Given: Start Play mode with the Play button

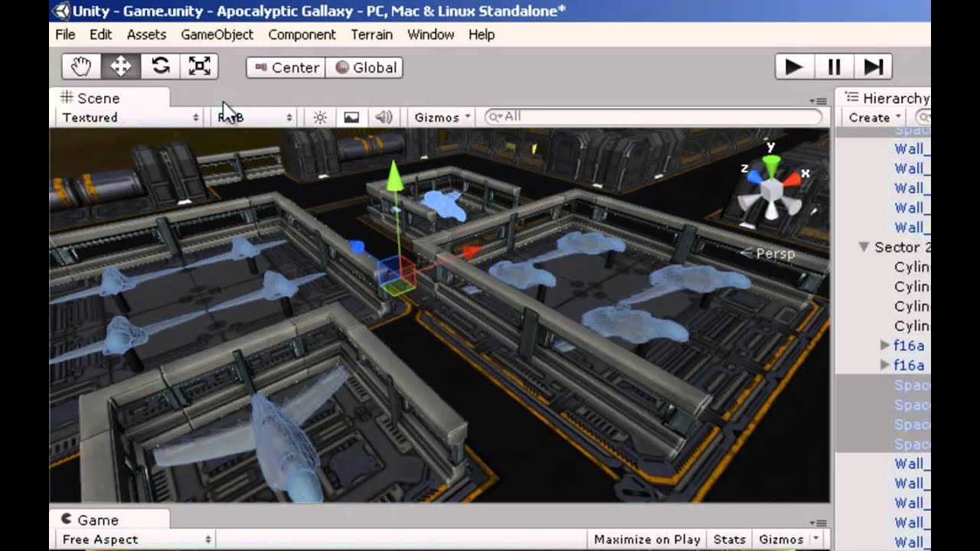Looking at the screenshot, I should [x=794, y=67].
